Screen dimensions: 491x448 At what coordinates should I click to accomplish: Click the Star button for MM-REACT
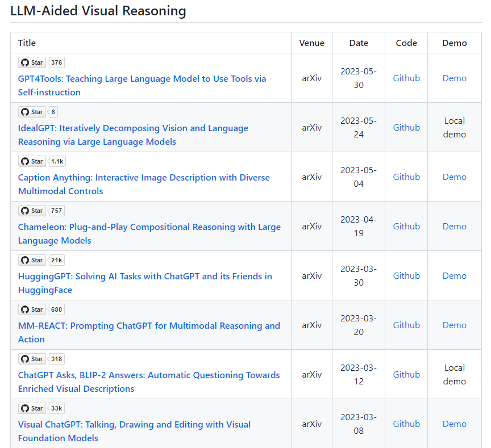[32, 309]
